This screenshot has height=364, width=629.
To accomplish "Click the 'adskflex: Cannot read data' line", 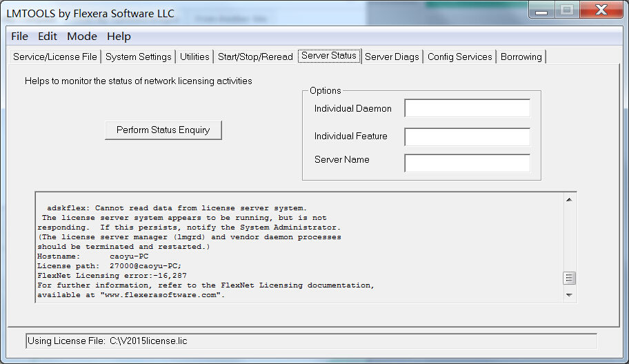I will (x=177, y=208).
